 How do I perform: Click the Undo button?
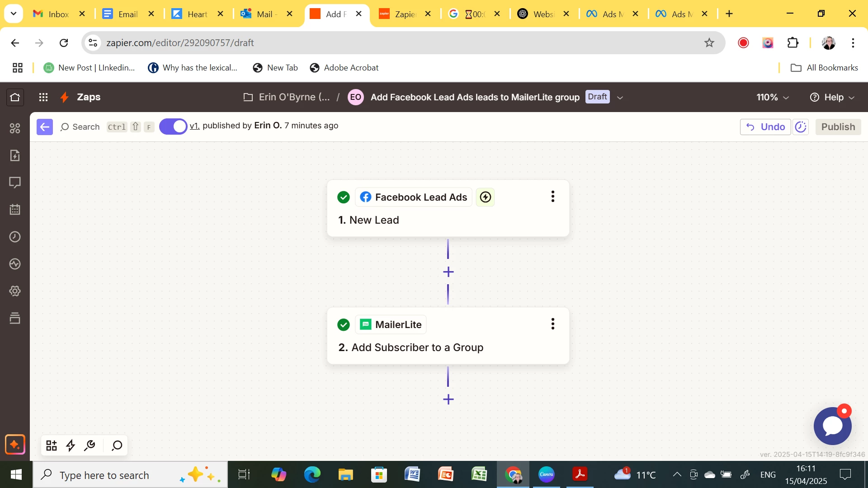click(x=765, y=127)
